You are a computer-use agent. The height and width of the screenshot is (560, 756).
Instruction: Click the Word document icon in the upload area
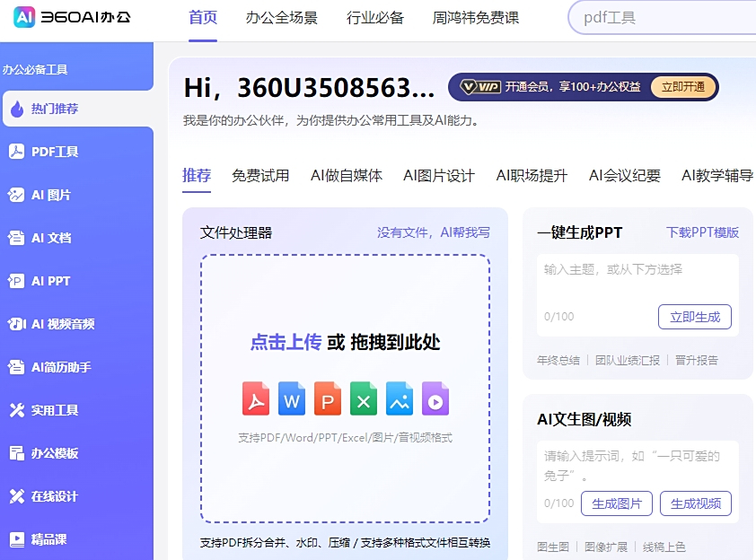pyautogui.click(x=292, y=398)
